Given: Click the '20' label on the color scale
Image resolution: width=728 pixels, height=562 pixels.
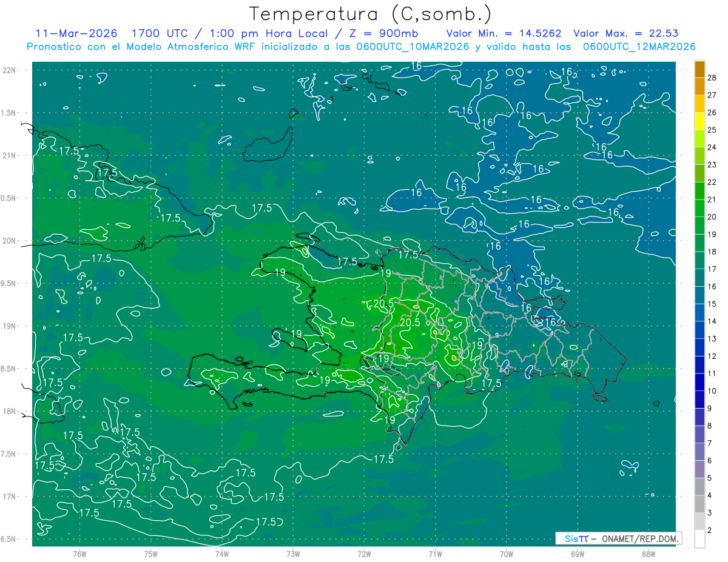Looking at the screenshot, I should (712, 216).
